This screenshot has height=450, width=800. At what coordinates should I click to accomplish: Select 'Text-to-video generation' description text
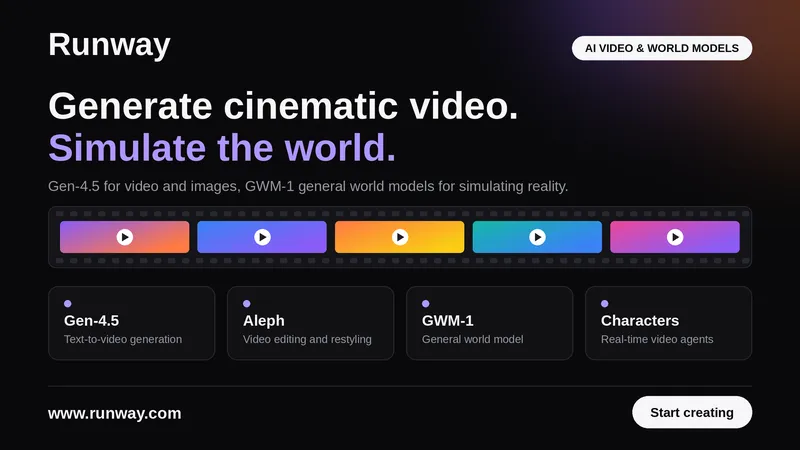pyautogui.click(x=123, y=339)
